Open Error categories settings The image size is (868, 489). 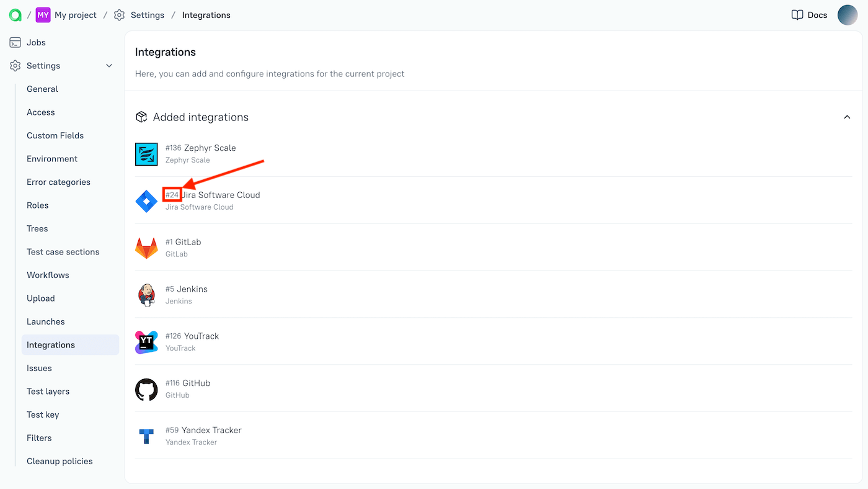[x=58, y=182]
